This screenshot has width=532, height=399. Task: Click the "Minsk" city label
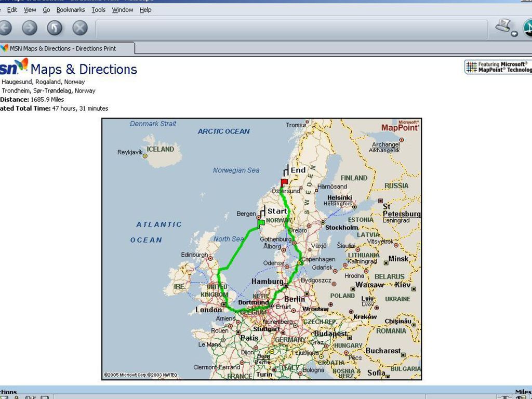398,259
